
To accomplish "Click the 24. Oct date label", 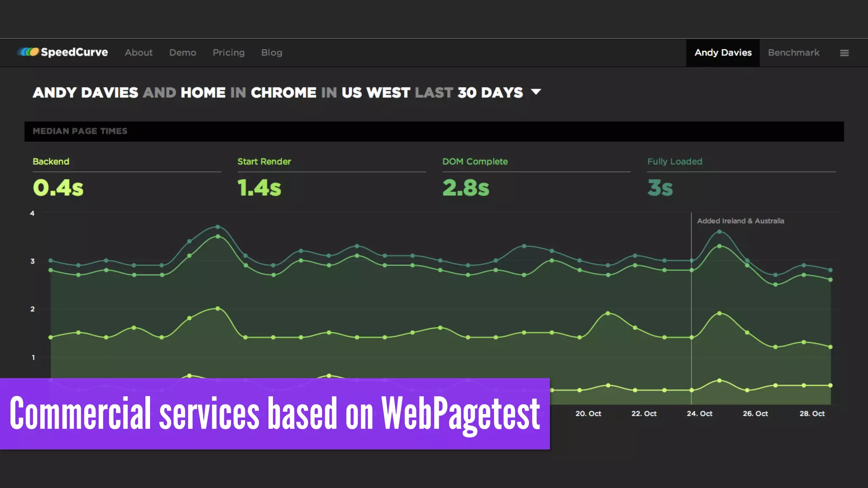I will (699, 413).
